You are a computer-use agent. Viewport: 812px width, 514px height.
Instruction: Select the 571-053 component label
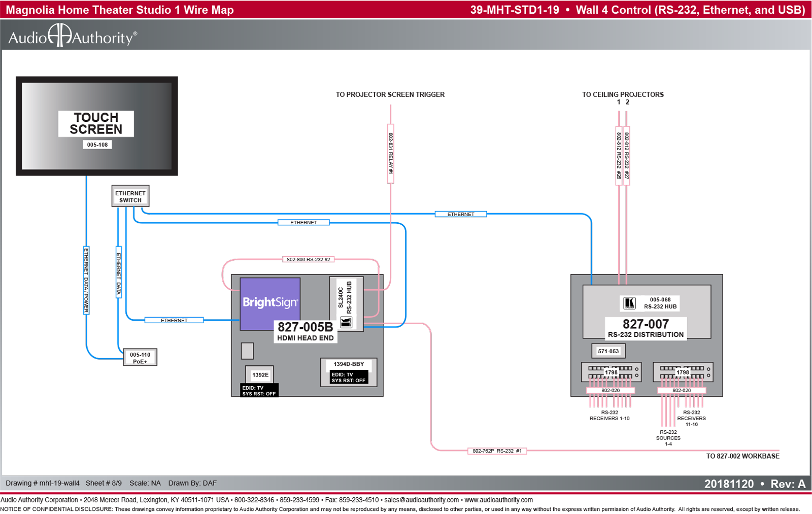(608, 351)
